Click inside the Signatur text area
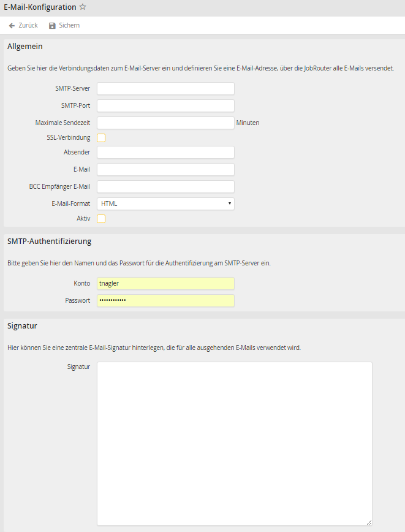405x532 pixels. (234, 443)
